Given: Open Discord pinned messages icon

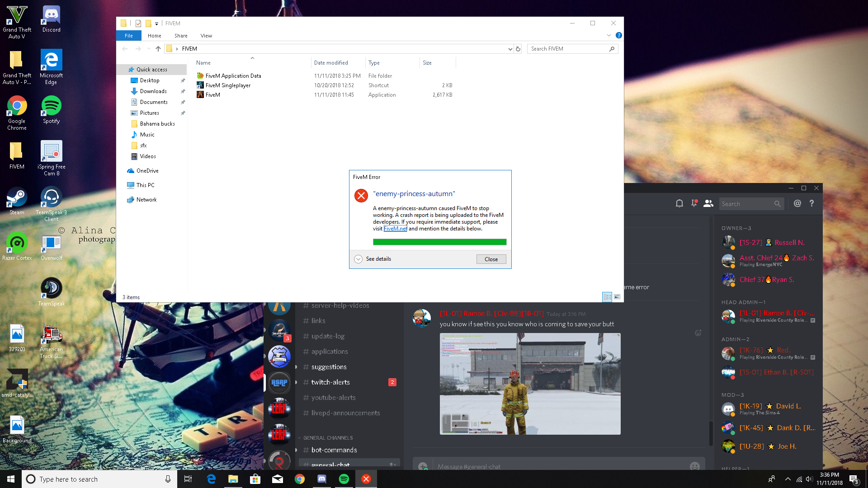Looking at the screenshot, I should (x=694, y=204).
